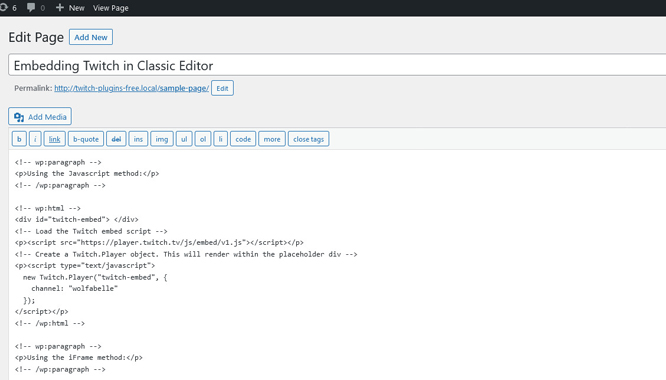This screenshot has height=380, width=666.
Task: Click the 'Load the Twitch embed script' comment
Action: click(91, 231)
